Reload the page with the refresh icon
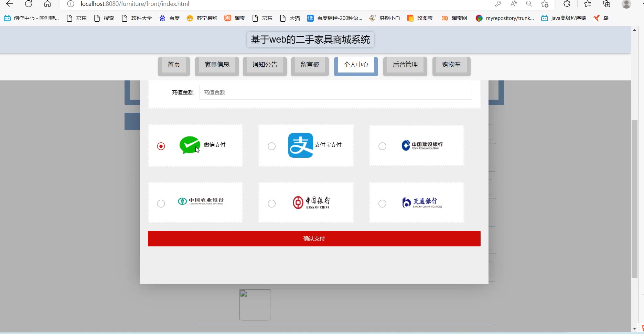Viewport: 644px width, 334px height. pos(29,4)
